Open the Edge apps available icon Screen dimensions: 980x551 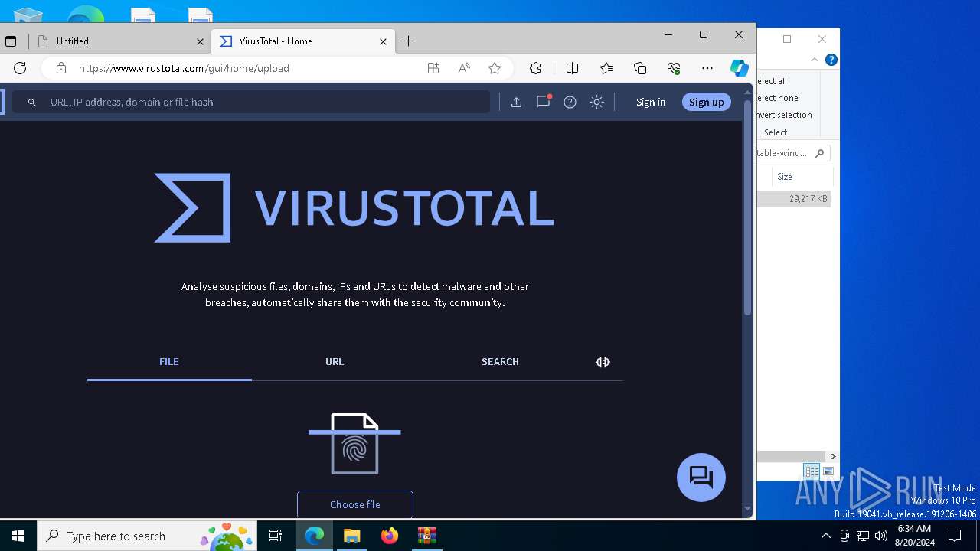[x=433, y=68]
